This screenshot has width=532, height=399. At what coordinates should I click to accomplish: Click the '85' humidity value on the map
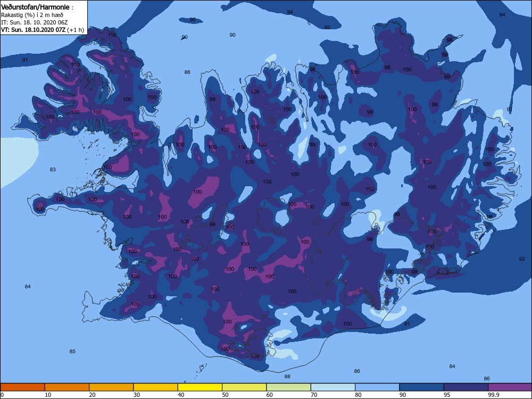tap(72, 352)
